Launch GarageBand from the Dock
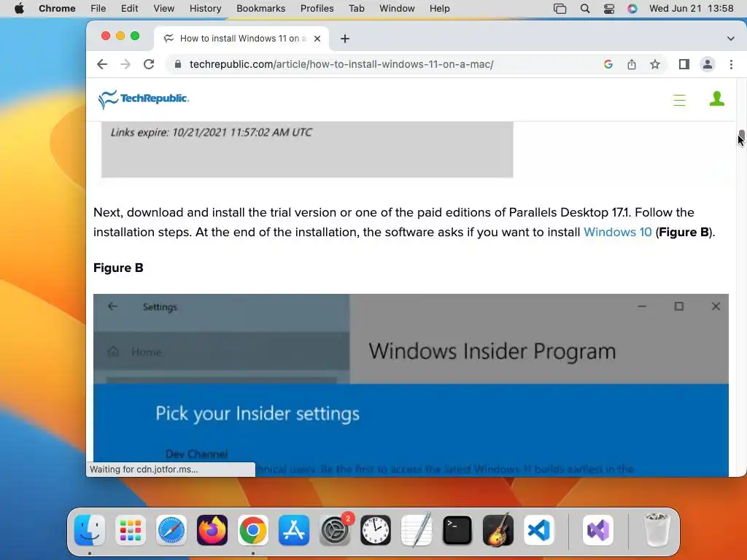747x560 pixels. pos(498,530)
